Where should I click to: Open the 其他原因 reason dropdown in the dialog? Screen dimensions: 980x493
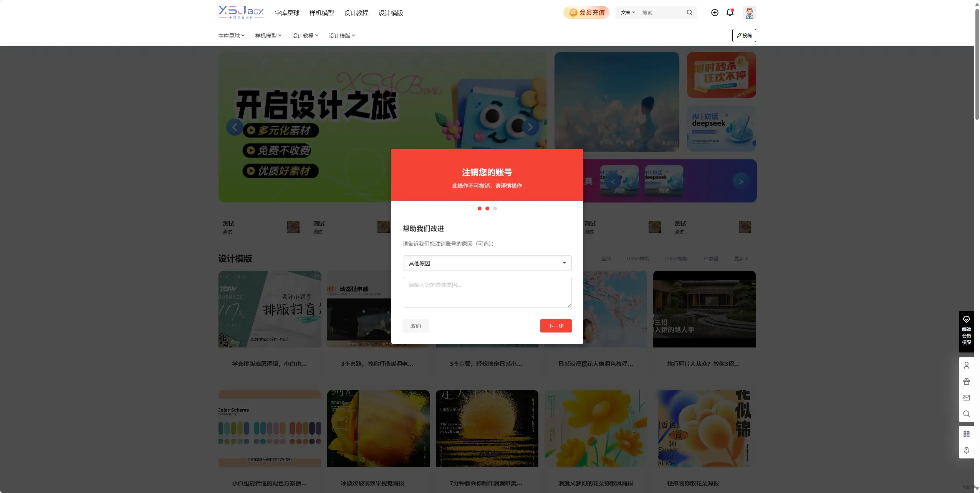click(487, 263)
